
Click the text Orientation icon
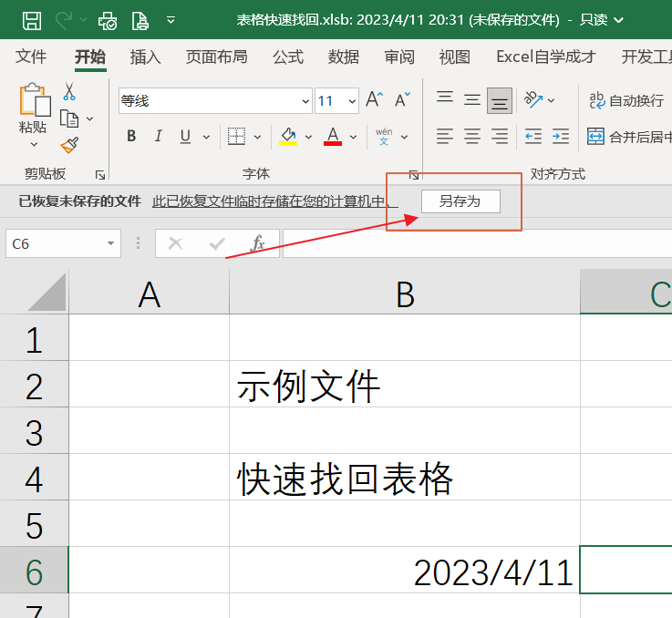tap(533, 100)
